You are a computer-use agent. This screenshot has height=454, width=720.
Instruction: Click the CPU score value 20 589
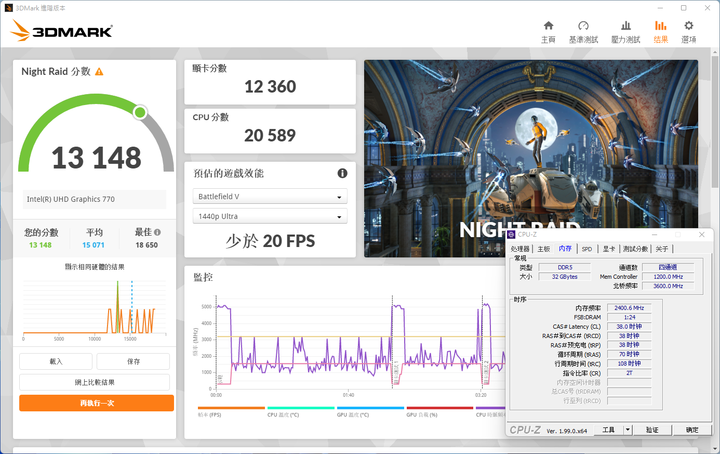(270, 135)
